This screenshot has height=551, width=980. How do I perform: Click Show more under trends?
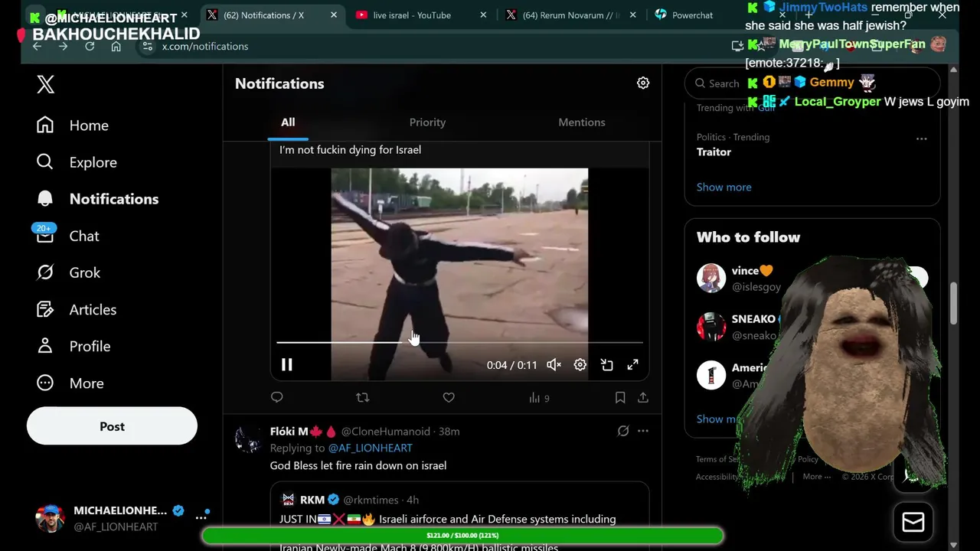point(724,187)
